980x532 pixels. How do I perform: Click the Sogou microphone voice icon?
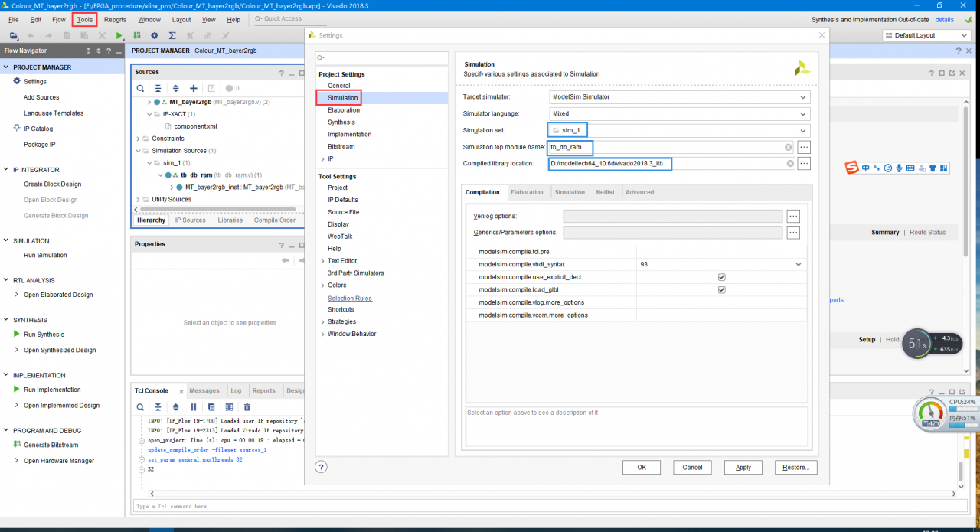click(899, 168)
